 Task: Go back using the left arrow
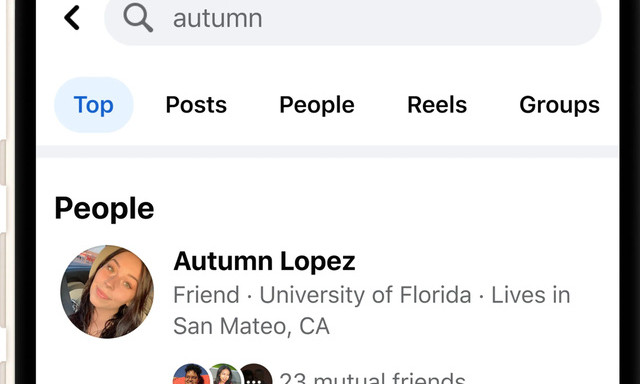click(x=72, y=18)
